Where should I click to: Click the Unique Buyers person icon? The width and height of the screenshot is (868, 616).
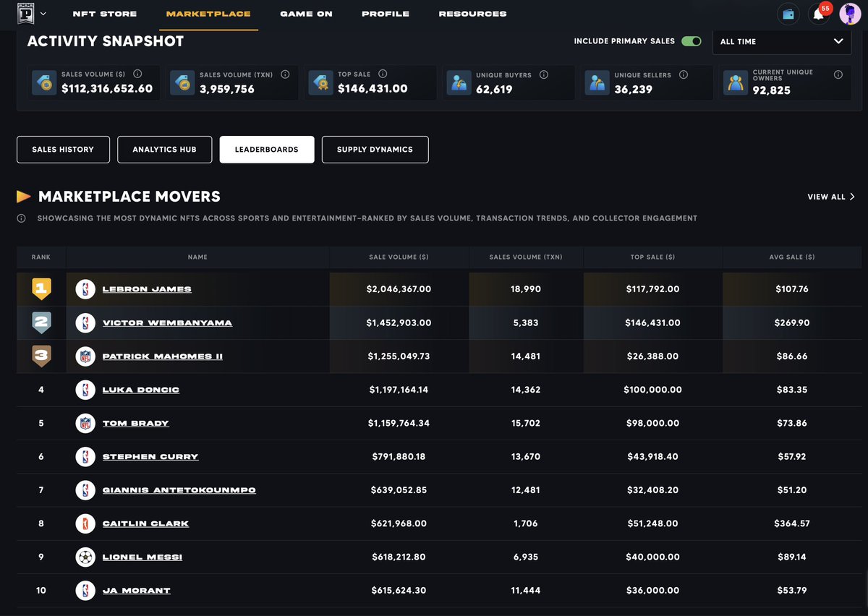pyautogui.click(x=459, y=83)
